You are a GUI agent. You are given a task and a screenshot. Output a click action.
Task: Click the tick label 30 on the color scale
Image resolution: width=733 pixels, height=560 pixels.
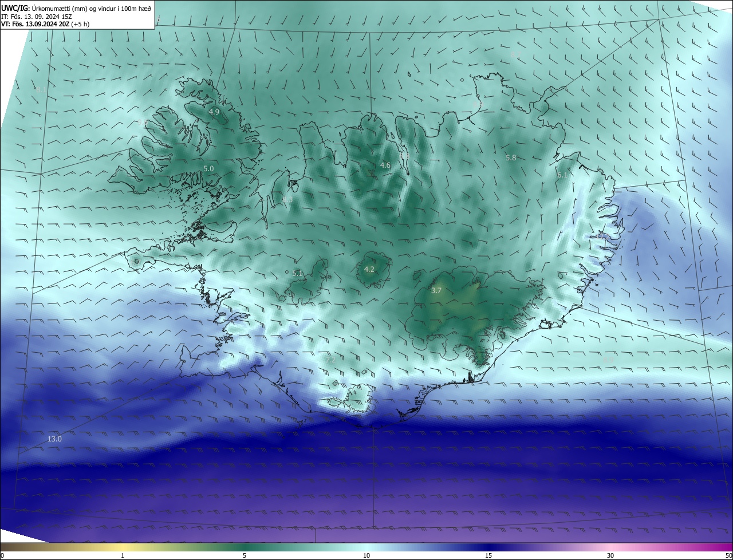tap(610, 555)
